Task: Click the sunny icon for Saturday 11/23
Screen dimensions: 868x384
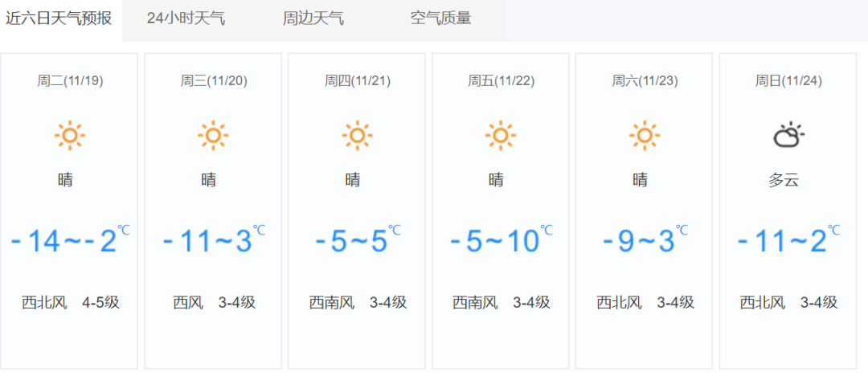Action: point(644,135)
